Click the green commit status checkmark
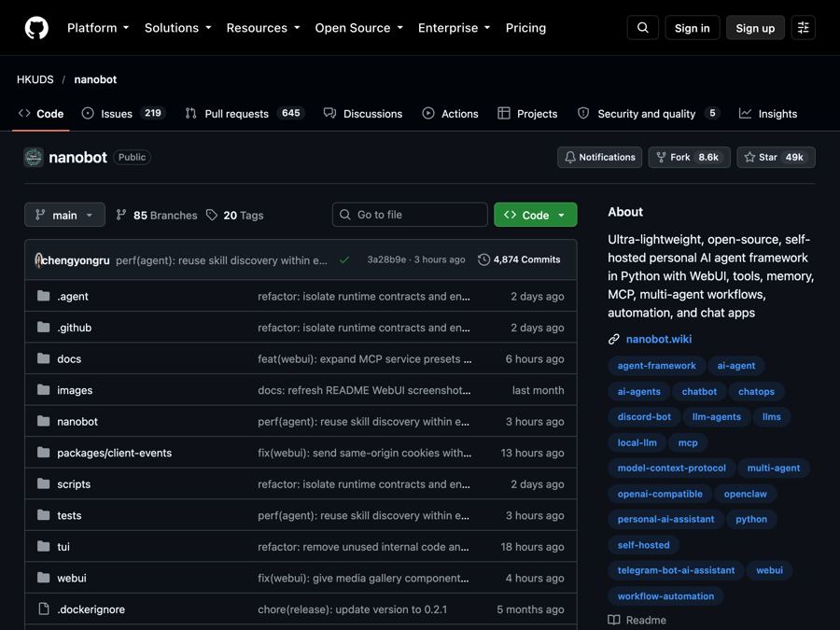The width and height of the screenshot is (840, 630). tap(343, 260)
